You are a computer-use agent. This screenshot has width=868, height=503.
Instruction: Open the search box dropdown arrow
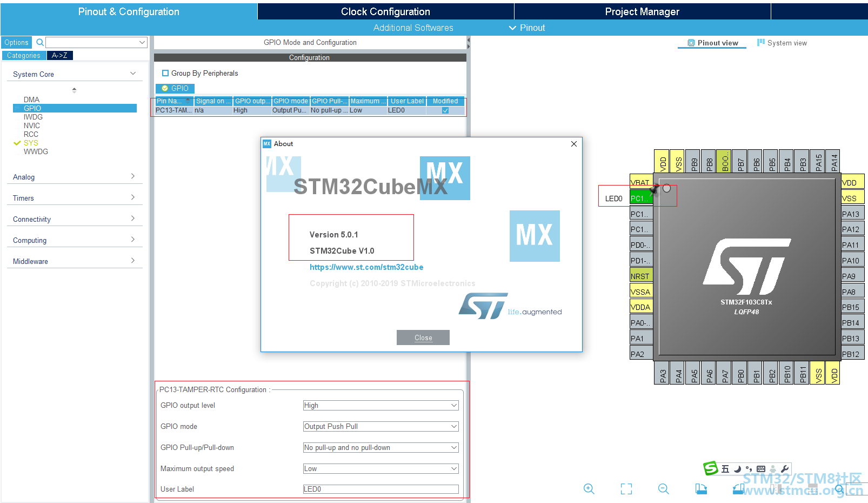pyautogui.click(x=142, y=42)
